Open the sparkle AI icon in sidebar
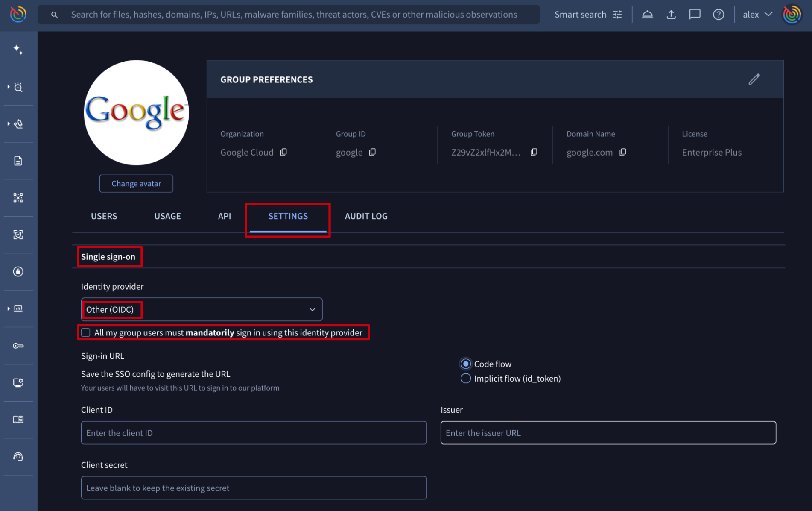This screenshot has width=812, height=511. pyautogui.click(x=18, y=50)
